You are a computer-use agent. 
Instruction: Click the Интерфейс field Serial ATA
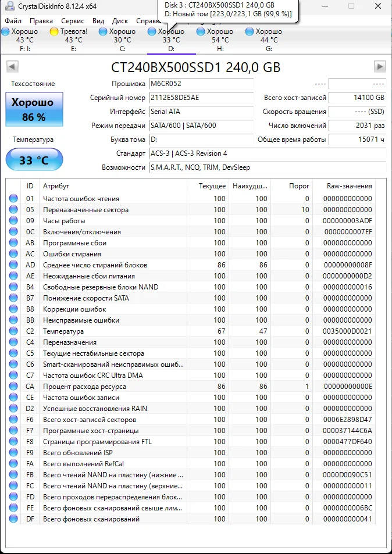(201, 112)
